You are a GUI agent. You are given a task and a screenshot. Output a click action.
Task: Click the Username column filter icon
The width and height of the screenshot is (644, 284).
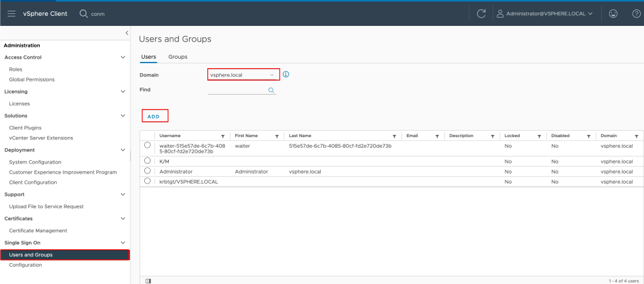[x=222, y=136]
